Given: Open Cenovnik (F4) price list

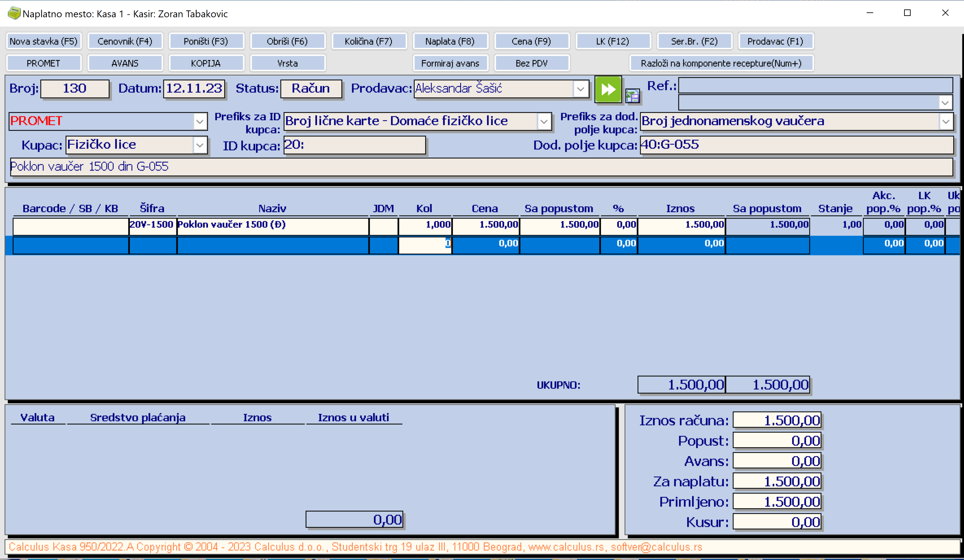Looking at the screenshot, I should pyautogui.click(x=125, y=41).
